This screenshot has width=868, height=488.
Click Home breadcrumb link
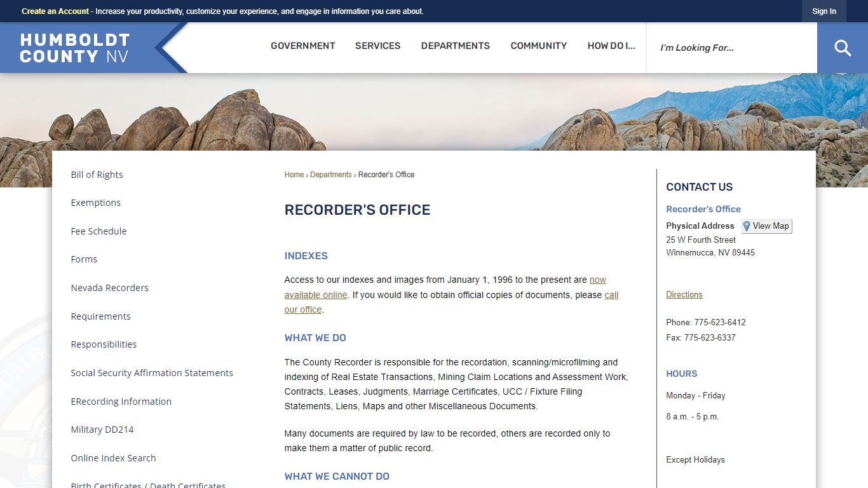click(294, 175)
